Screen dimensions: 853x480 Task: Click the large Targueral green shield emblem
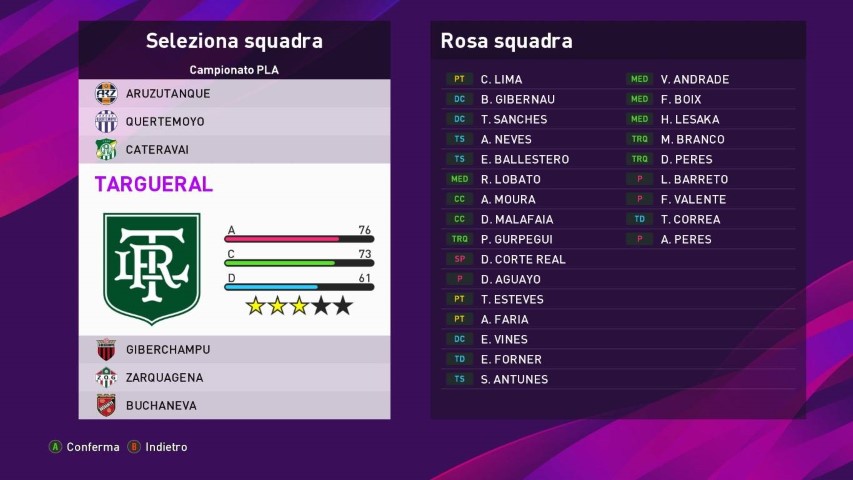click(x=152, y=267)
